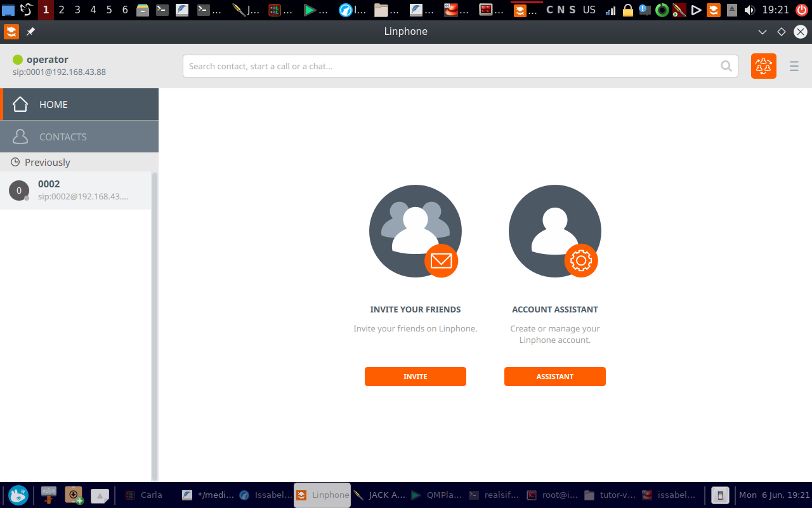Screen dimensions: 812x508
Task: Open the file archive icon in top panel
Action: coord(143,10)
